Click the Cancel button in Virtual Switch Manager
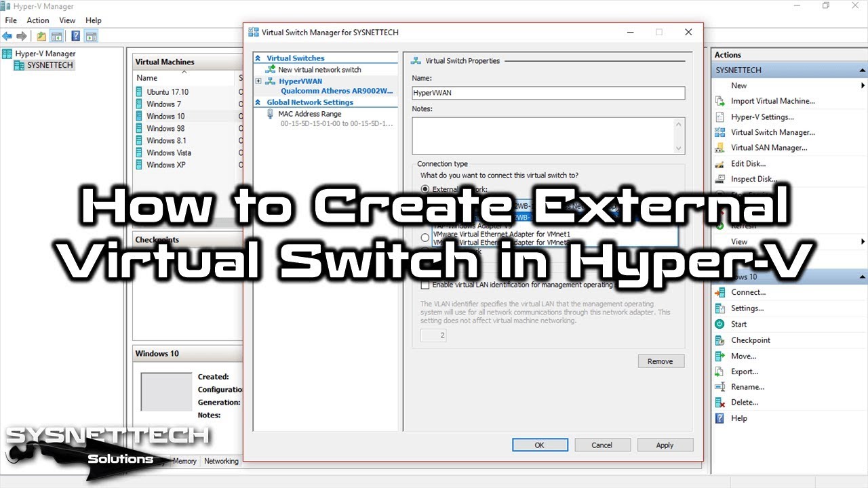Image resolution: width=868 pixels, height=488 pixels. coord(602,445)
